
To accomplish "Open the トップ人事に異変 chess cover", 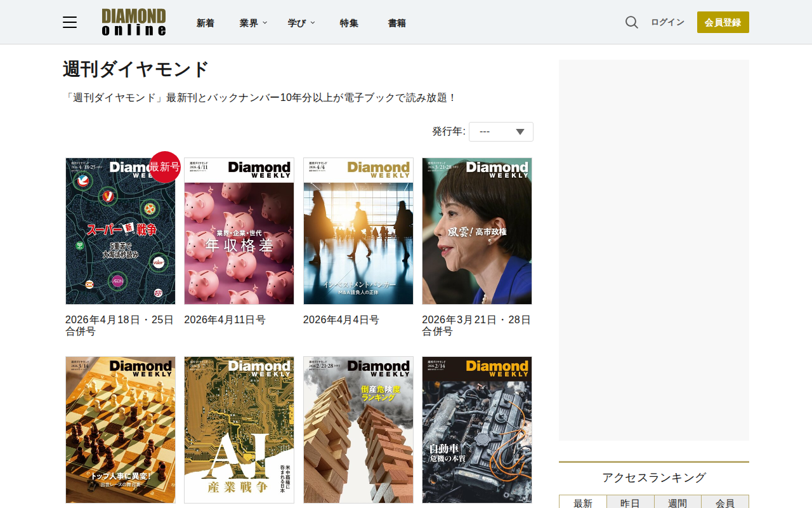I will [121, 430].
